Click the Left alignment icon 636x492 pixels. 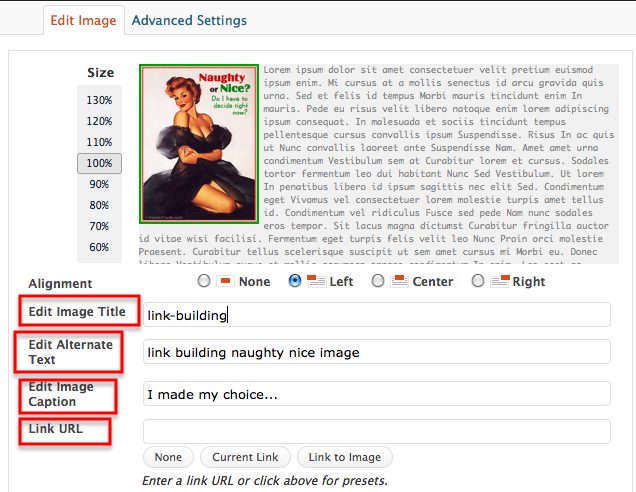click(x=316, y=281)
